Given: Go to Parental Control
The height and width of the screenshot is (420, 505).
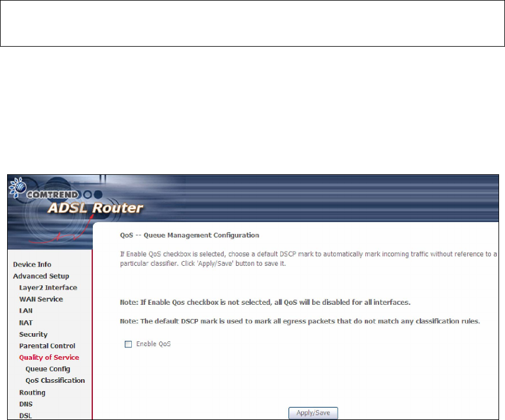Looking at the screenshot, I should 47,346.
